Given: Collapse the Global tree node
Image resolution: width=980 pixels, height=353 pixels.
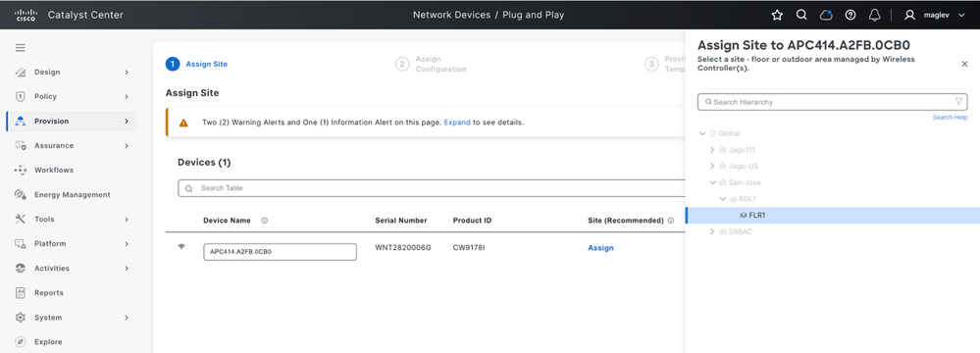Looking at the screenshot, I should [x=703, y=133].
